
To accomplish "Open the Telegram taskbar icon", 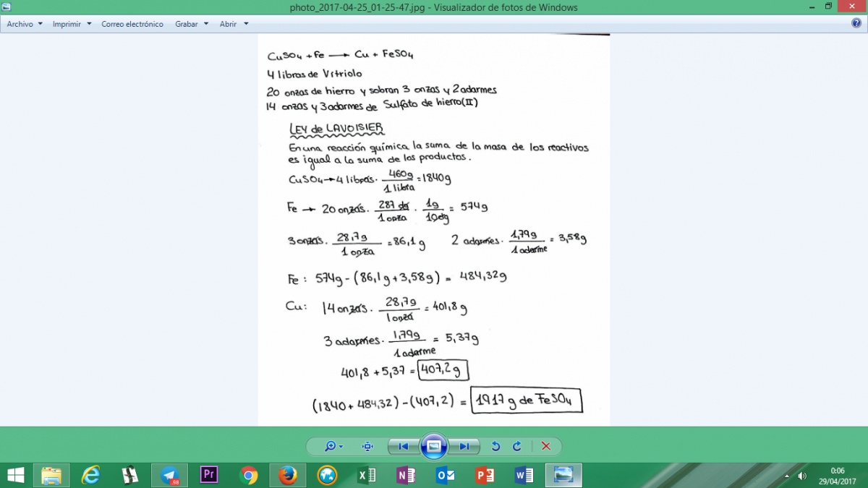I will tap(170, 475).
